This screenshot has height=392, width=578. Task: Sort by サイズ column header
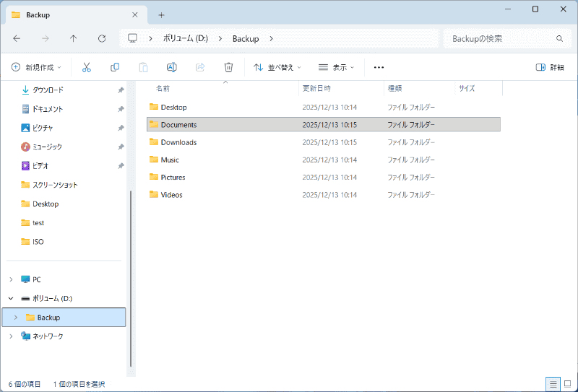click(467, 88)
